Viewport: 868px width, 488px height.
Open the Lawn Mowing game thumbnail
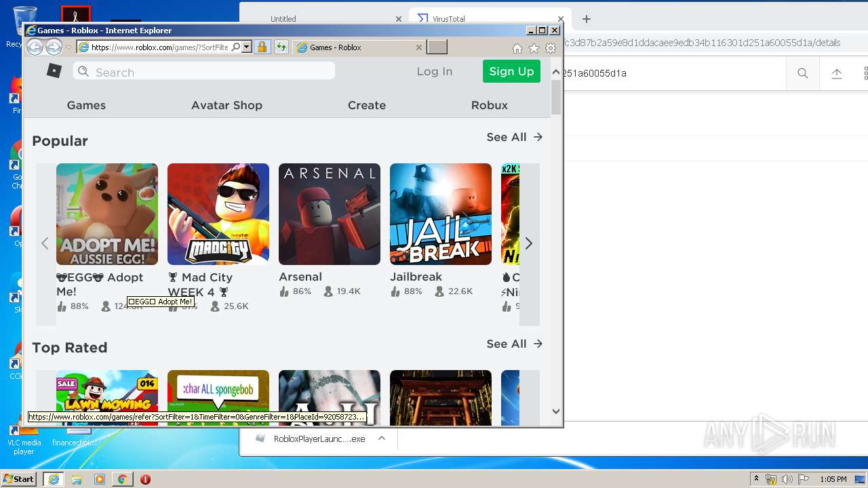click(107, 398)
